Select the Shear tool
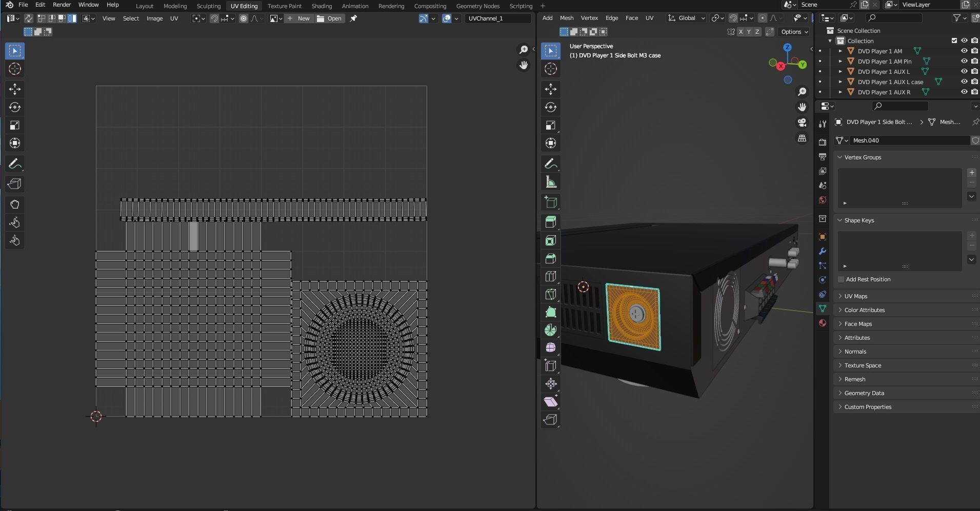980x511 pixels. (x=551, y=402)
